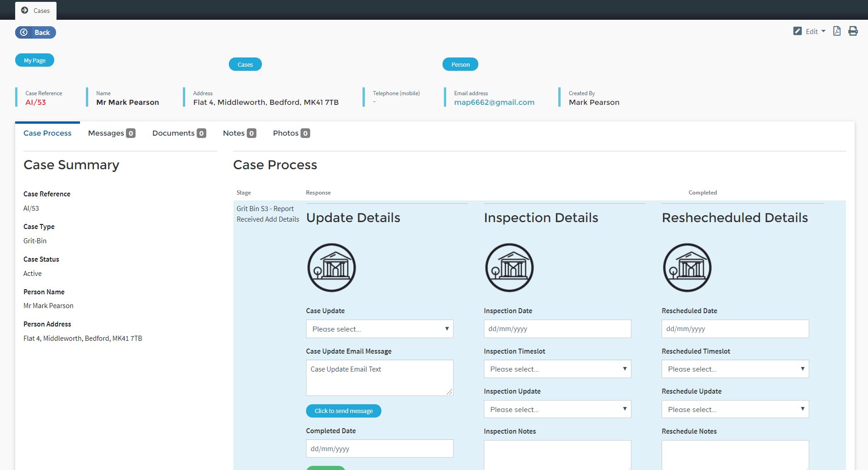The image size is (868, 470).
Task: Switch to the Messages tab
Action: (111, 133)
